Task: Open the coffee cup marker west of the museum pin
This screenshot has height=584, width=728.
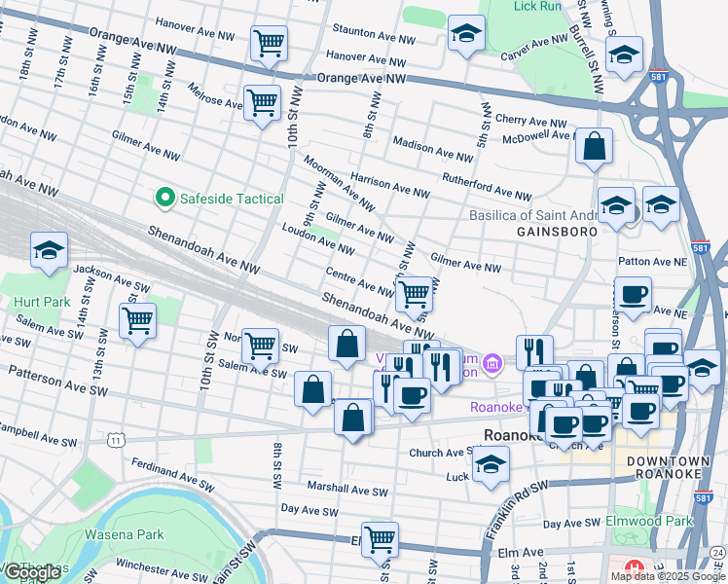Action: [x=412, y=398]
